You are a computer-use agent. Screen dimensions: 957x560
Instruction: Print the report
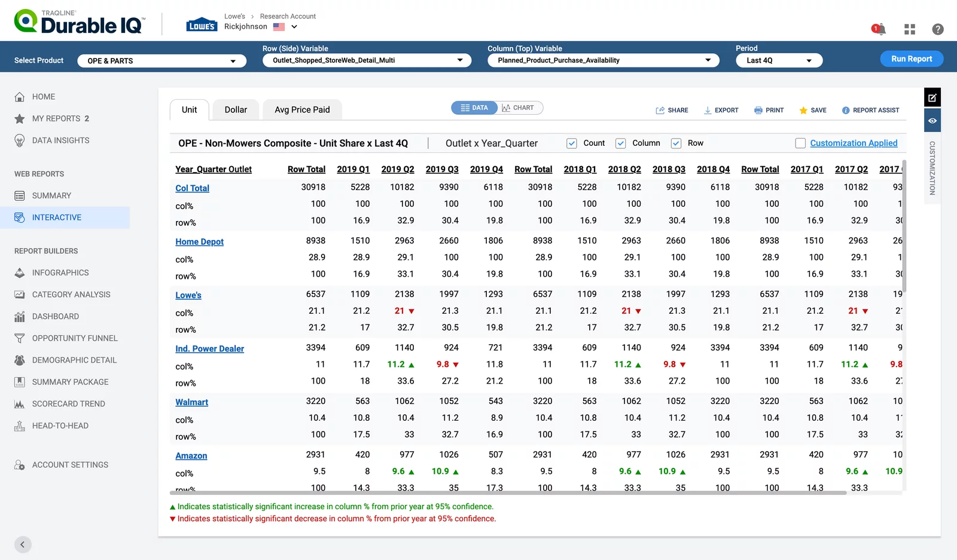coord(769,110)
